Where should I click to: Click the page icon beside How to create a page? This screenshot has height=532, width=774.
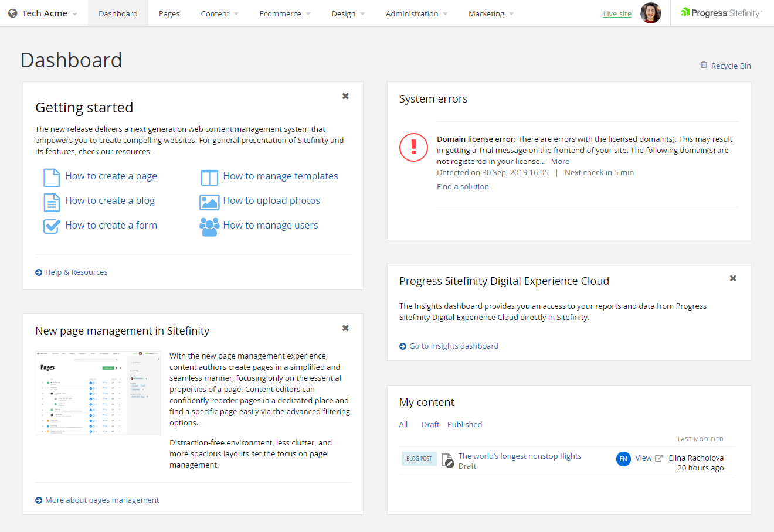point(52,177)
